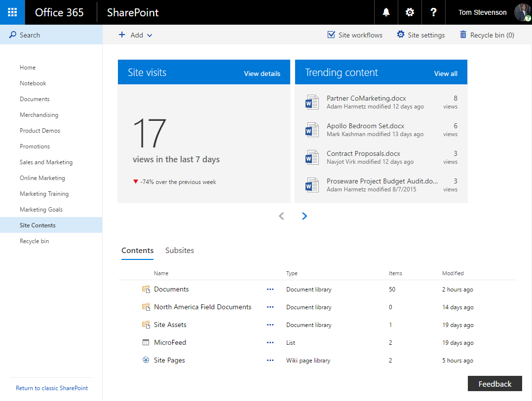Click the Feedback button

coord(494,384)
